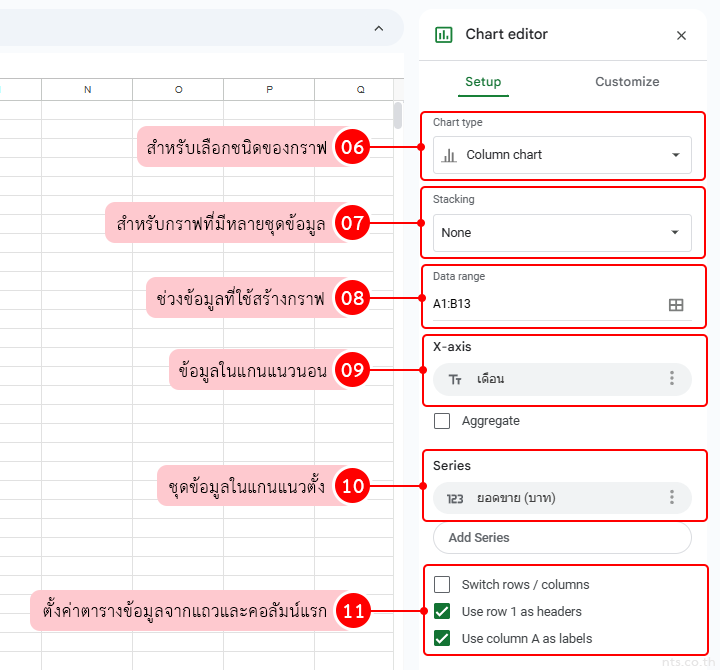
Task: Click the text type icon beside เดือน
Action: click(x=455, y=380)
